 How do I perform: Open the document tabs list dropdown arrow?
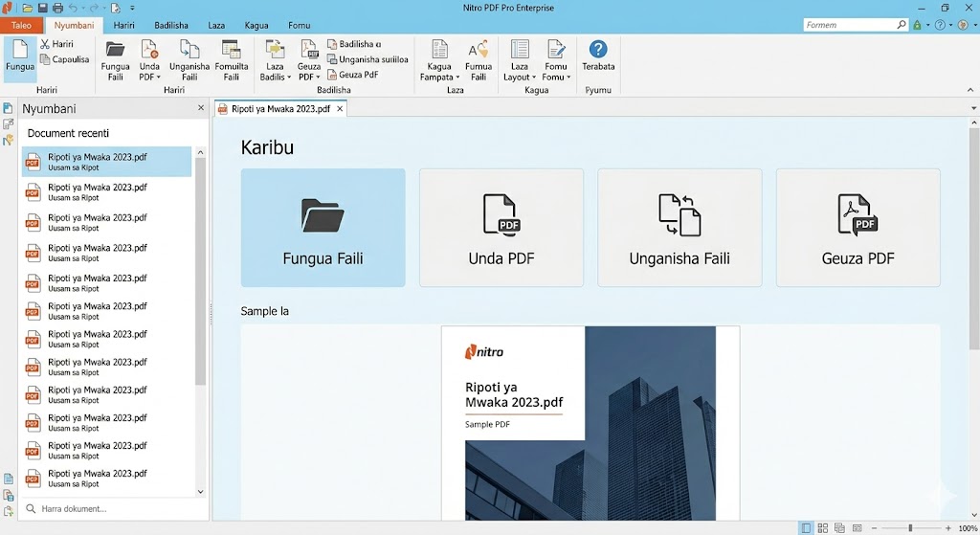[973, 108]
